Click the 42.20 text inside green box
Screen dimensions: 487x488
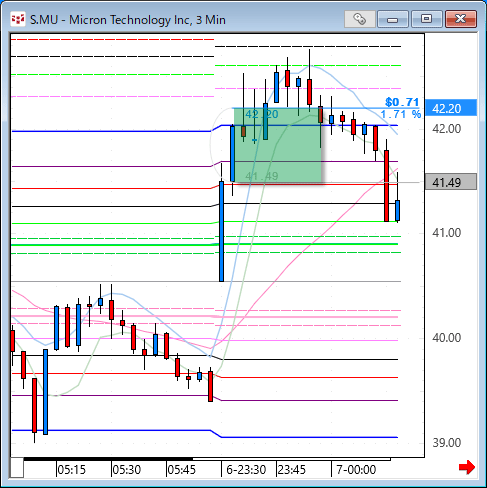tap(262, 114)
